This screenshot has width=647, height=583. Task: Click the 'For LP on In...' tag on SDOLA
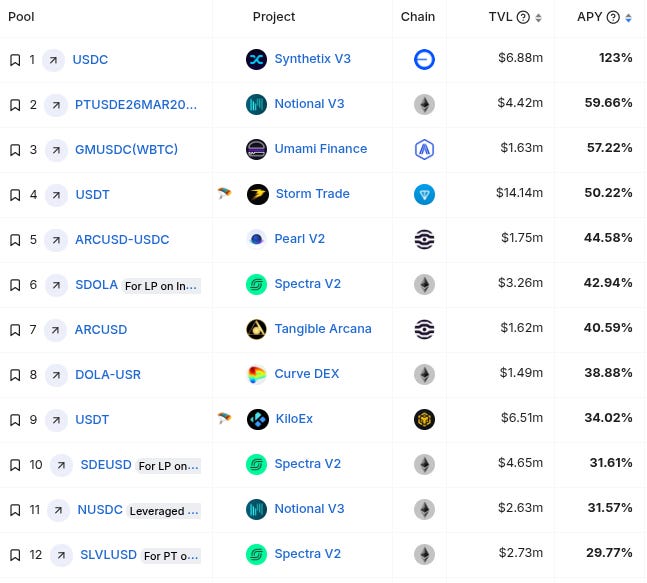point(161,286)
